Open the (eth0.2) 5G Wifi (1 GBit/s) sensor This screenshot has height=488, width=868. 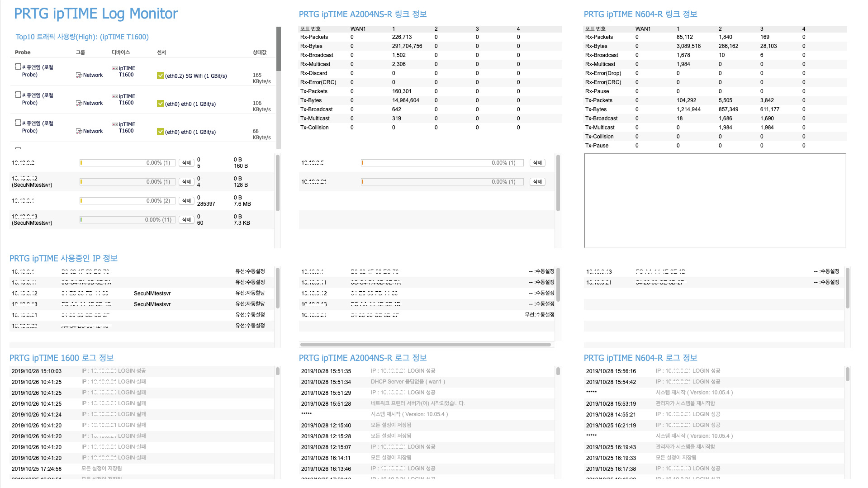(196, 76)
